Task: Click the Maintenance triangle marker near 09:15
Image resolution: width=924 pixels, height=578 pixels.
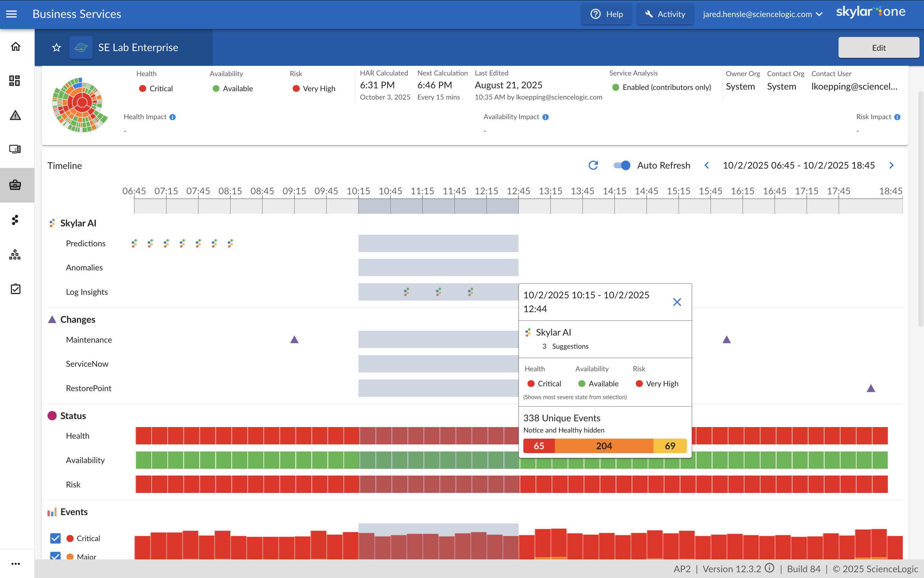Action: [x=294, y=339]
